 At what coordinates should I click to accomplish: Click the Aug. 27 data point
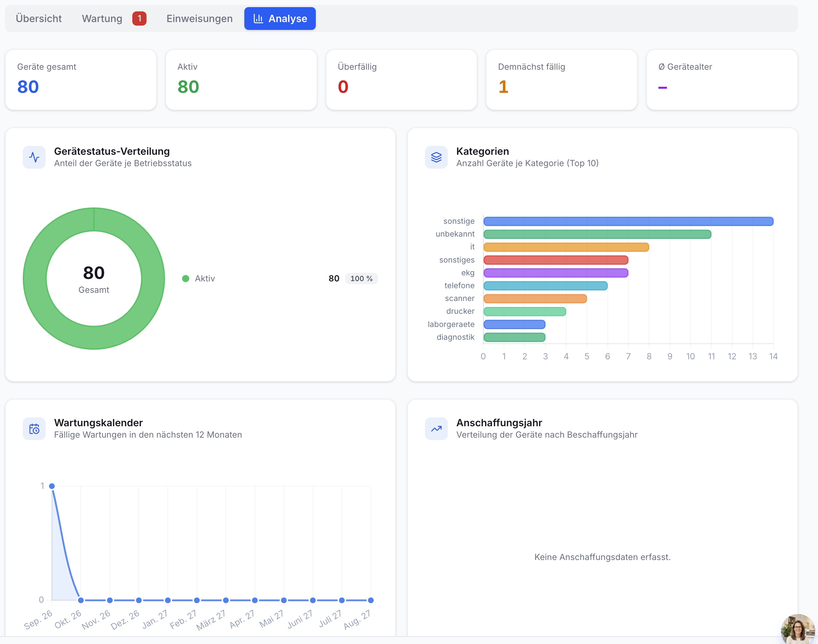pos(371,600)
